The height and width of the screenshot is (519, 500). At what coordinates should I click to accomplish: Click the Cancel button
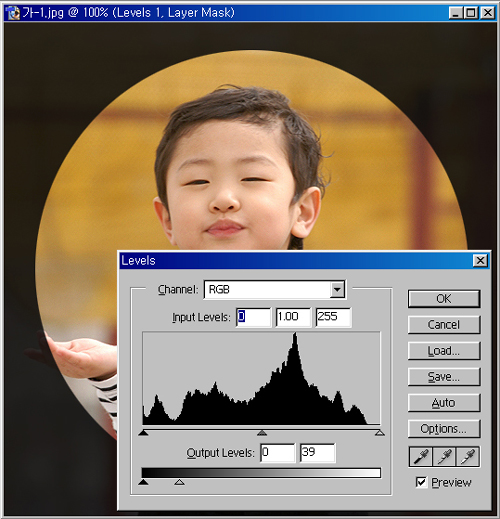[x=444, y=325]
